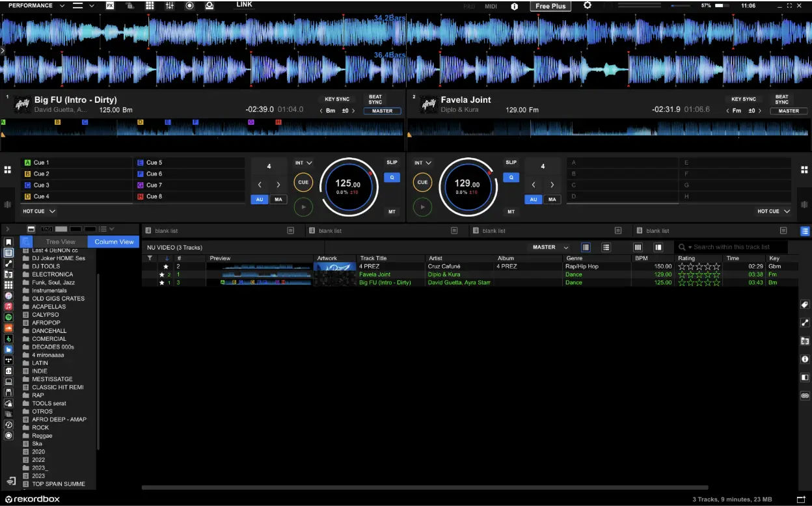Adjust the top bar blue volume slider
The image size is (812, 506).
point(681,5)
